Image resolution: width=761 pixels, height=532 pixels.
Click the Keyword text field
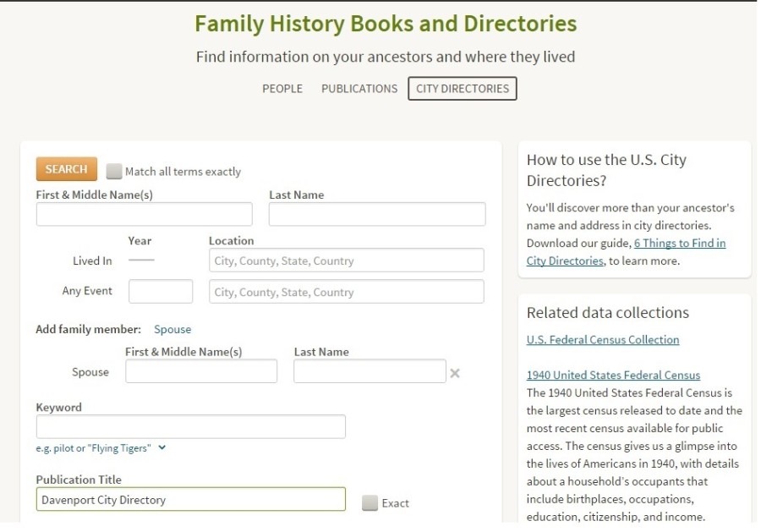190,427
